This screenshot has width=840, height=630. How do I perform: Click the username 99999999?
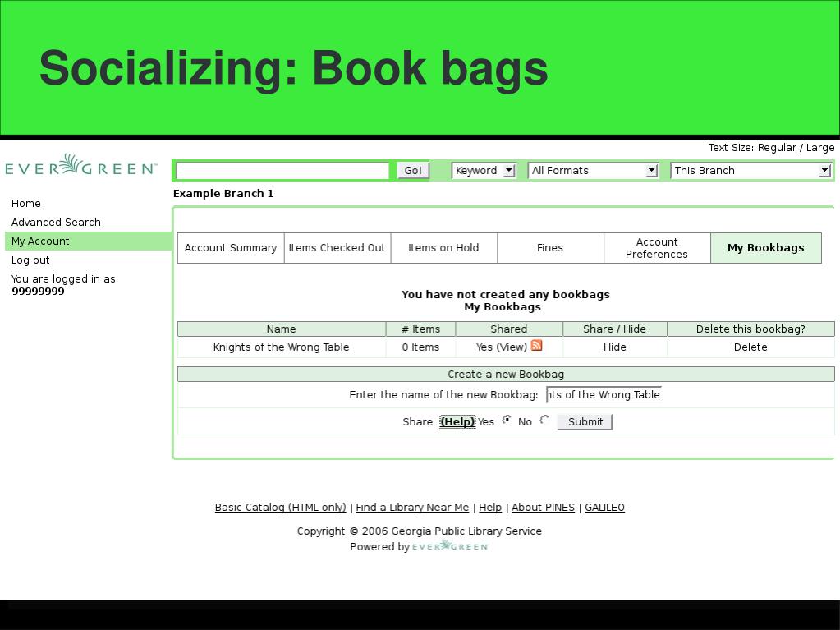click(x=38, y=292)
